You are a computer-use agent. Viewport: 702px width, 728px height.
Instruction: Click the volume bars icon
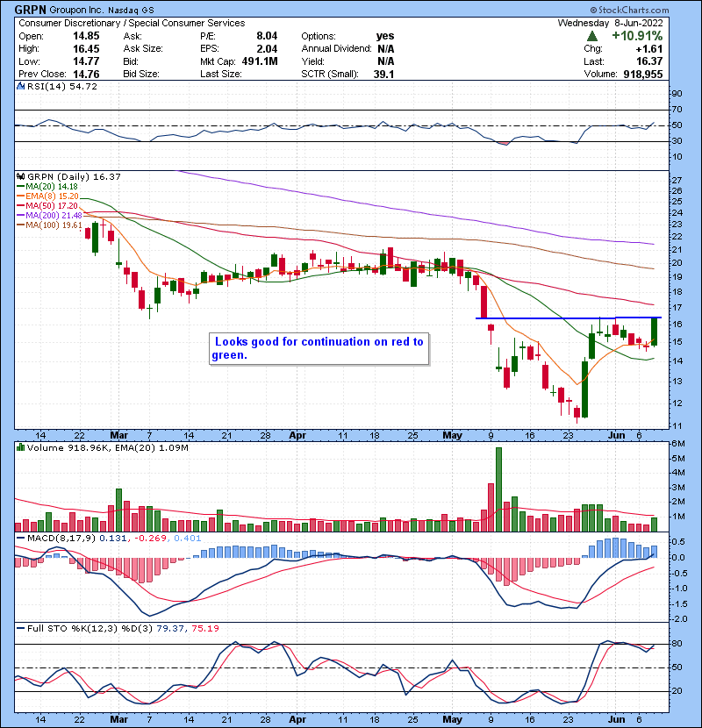pos(20,447)
